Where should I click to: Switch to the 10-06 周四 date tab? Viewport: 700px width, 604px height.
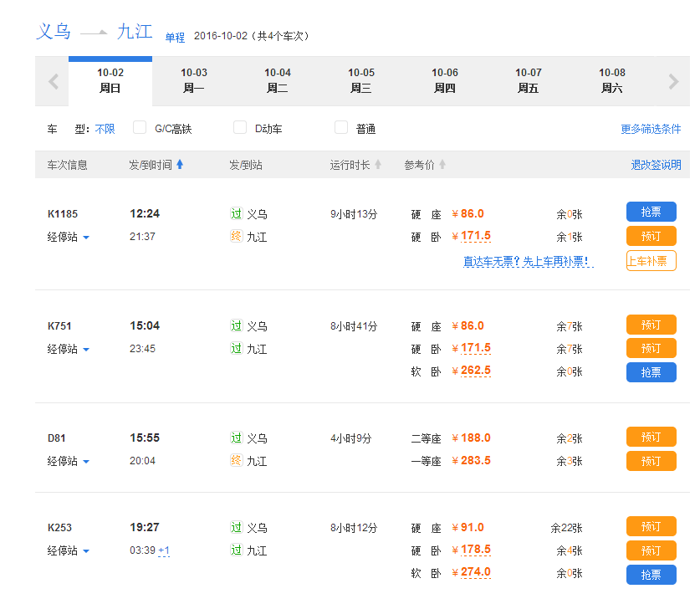[445, 81]
